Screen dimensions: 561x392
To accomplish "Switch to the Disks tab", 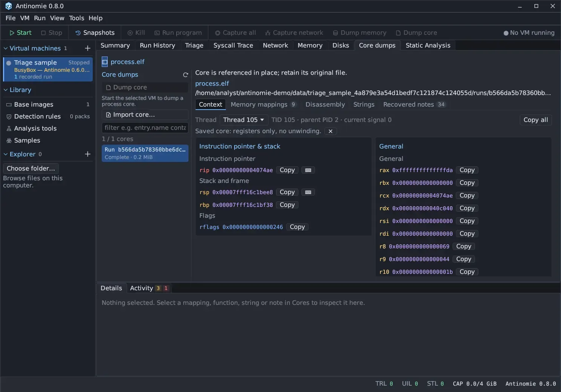I will click(x=341, y=45).
